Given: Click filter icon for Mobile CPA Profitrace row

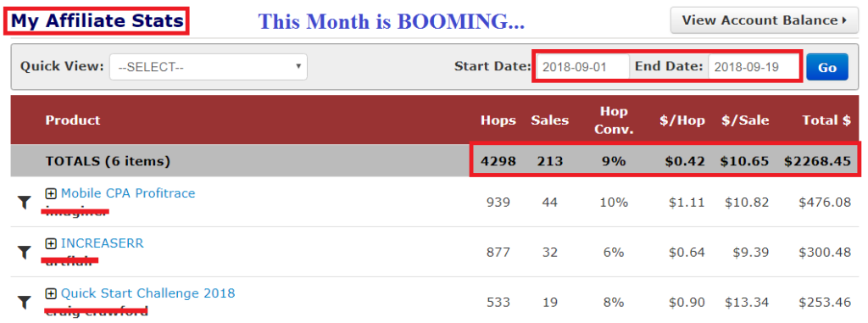Looking at the screenshot, I should [x=24, y=203].
